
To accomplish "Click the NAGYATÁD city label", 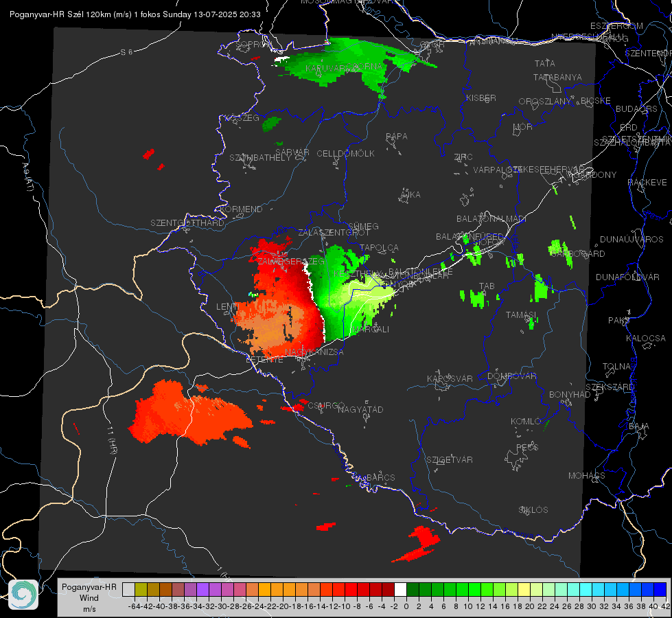I will tap(360, 409).
